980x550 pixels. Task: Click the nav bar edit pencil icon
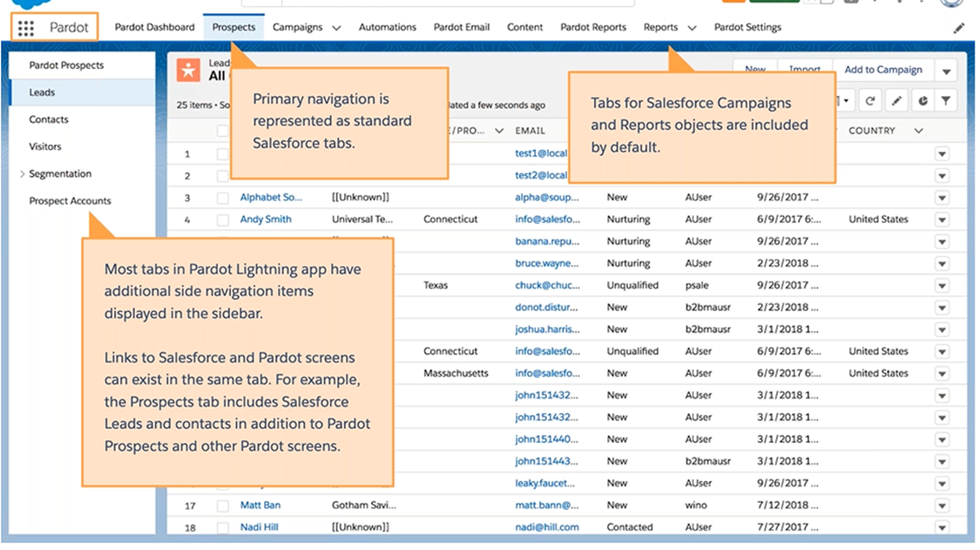[x=959, y=28]
